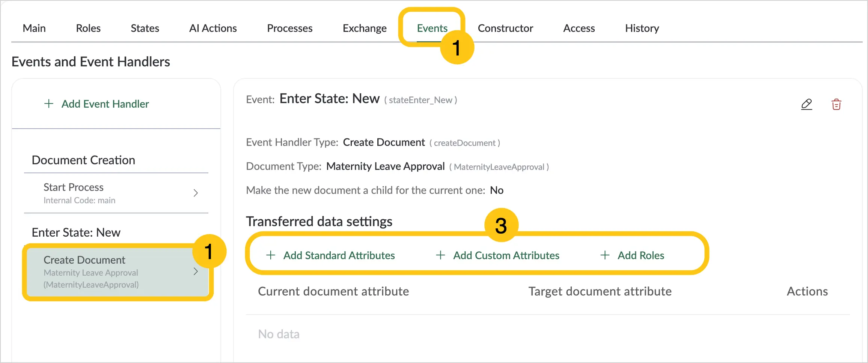Viewport: 868px width, 363px height.
Task: Open the Events tab
Action: (x=432, y=28)
